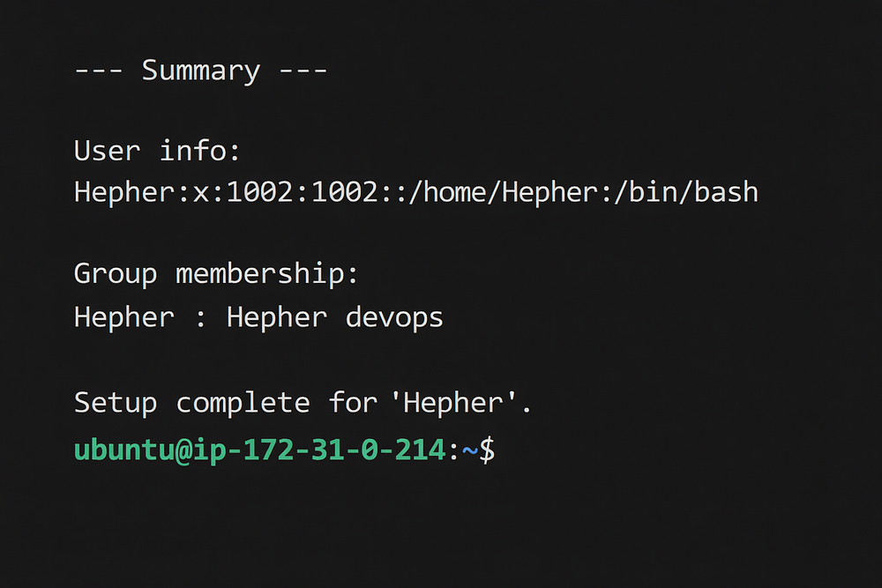Image resolution: width=882 pixels, height=588 pixels.
Task: Click the 'devops' group name
Action: pyautogui.click(x=394, y=318)
